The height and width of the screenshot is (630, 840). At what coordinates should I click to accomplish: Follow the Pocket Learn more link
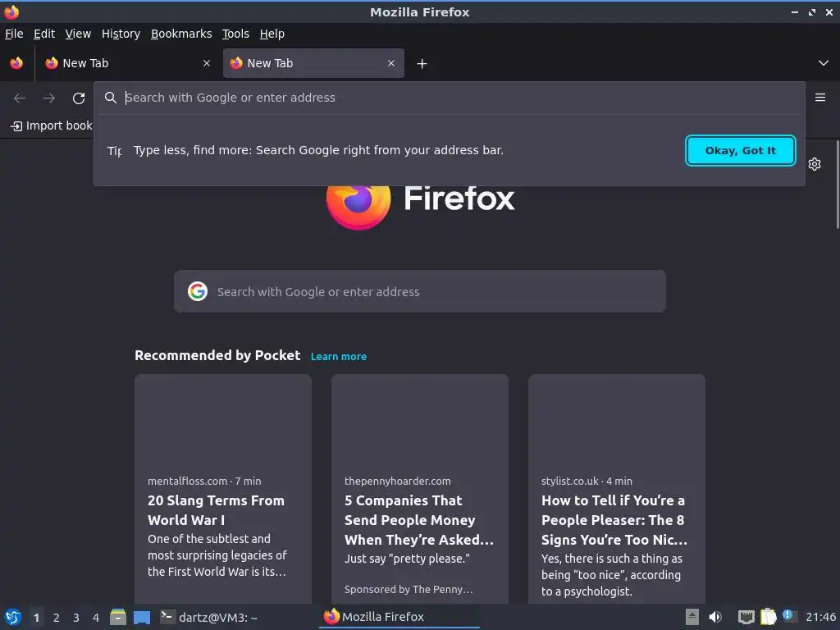click(339, 356)
